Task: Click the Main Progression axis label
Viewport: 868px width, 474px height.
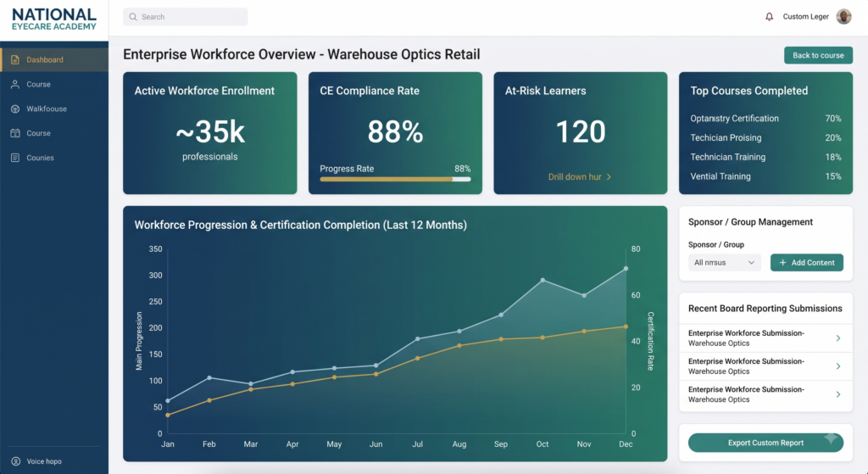Action: coord(139,341)
